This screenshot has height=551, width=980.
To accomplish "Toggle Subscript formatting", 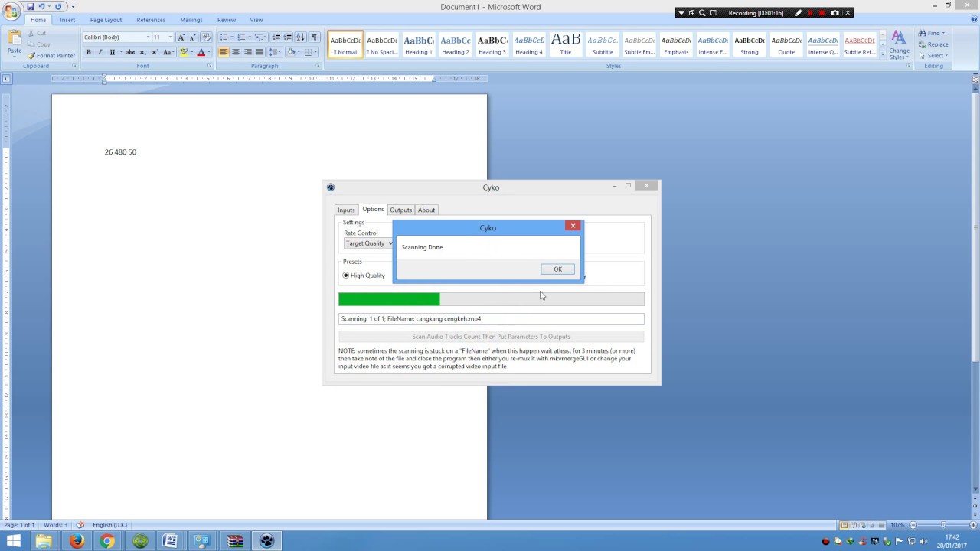I will coord(142,52).
